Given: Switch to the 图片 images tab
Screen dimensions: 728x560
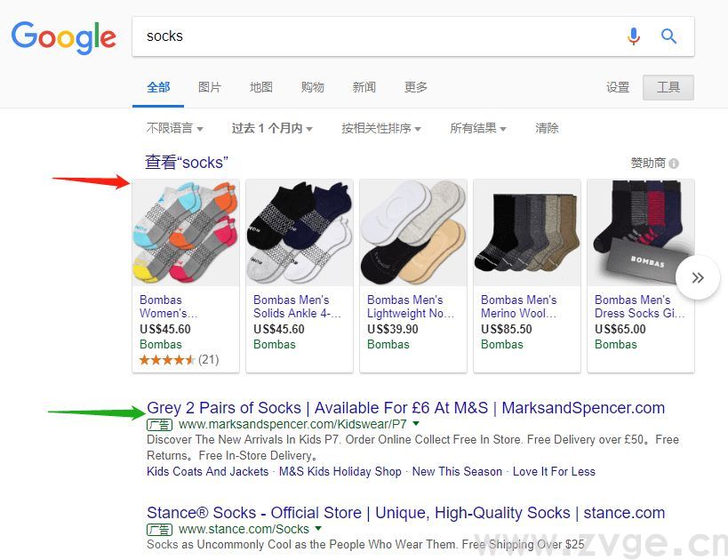Looking at the screenshot, I should coord(209,86).
